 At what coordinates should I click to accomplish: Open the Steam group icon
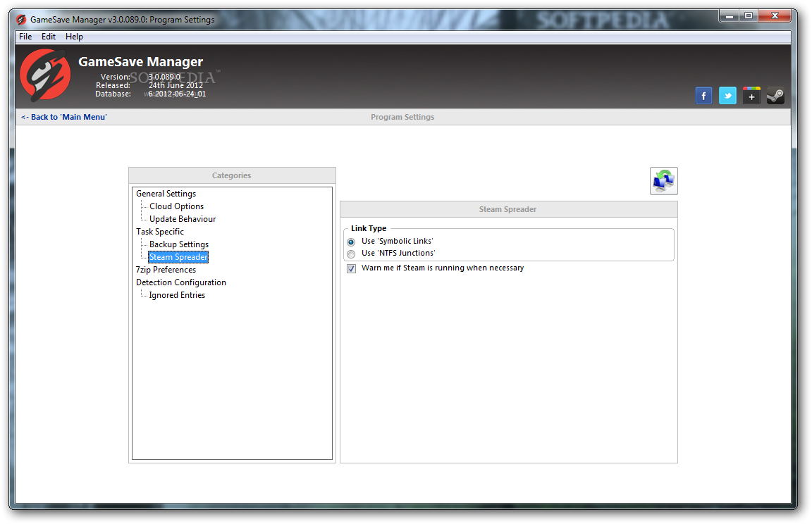pos(775,96)
